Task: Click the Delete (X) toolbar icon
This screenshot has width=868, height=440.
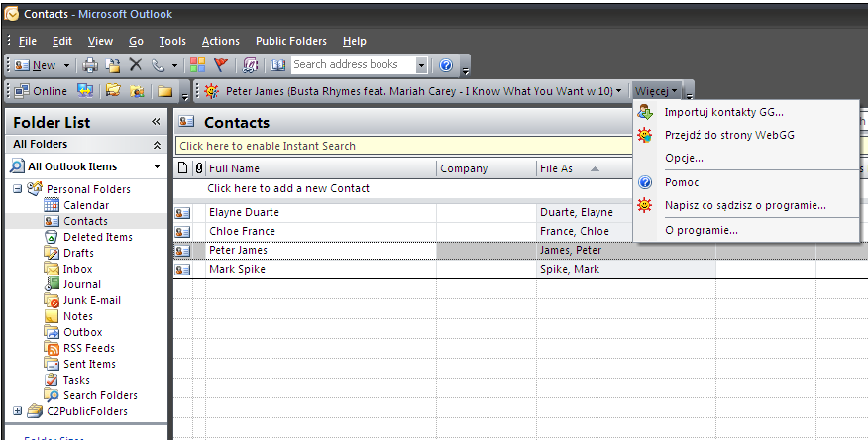Action: [136, 65]
